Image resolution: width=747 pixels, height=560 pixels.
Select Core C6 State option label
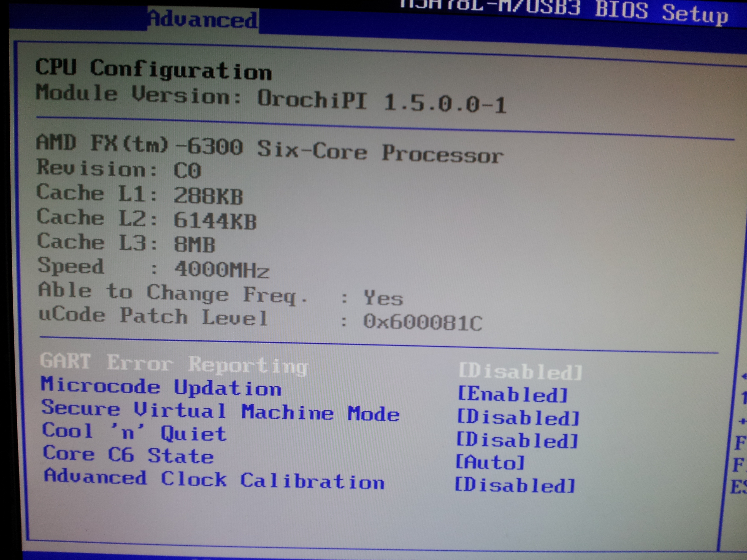pos(128,455)
